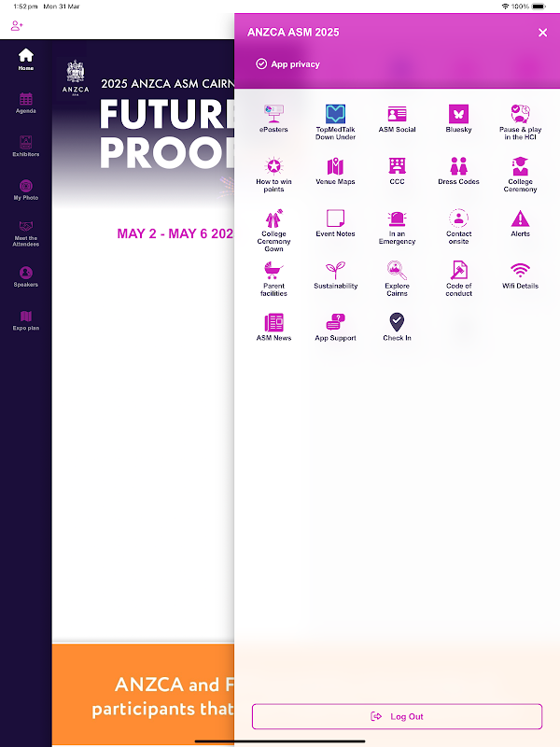The image size is (560, 747).
Task: Click the 1:52 pm clock
Action: (26, 7)
